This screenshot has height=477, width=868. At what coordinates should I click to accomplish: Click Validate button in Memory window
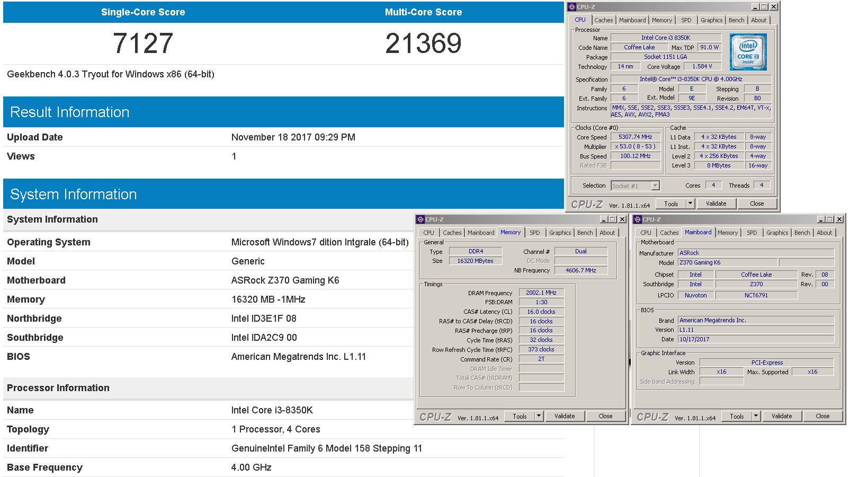(x=565, y=416)
